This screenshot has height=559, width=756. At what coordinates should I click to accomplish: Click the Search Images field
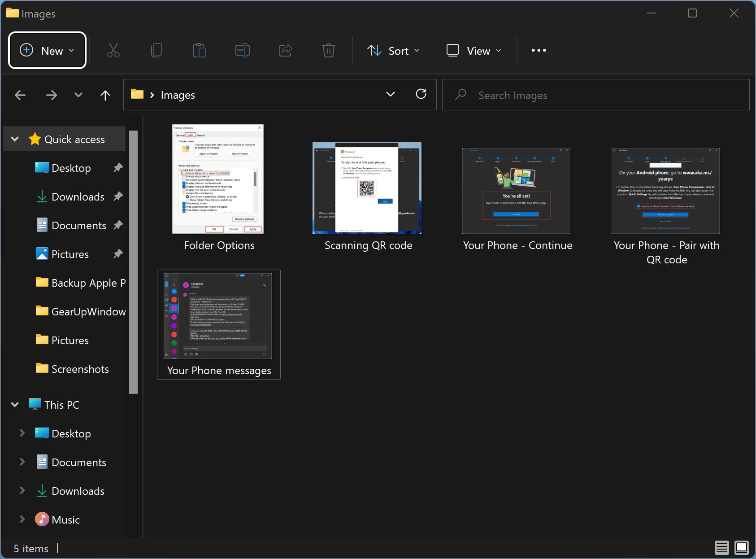click(595, 95)
